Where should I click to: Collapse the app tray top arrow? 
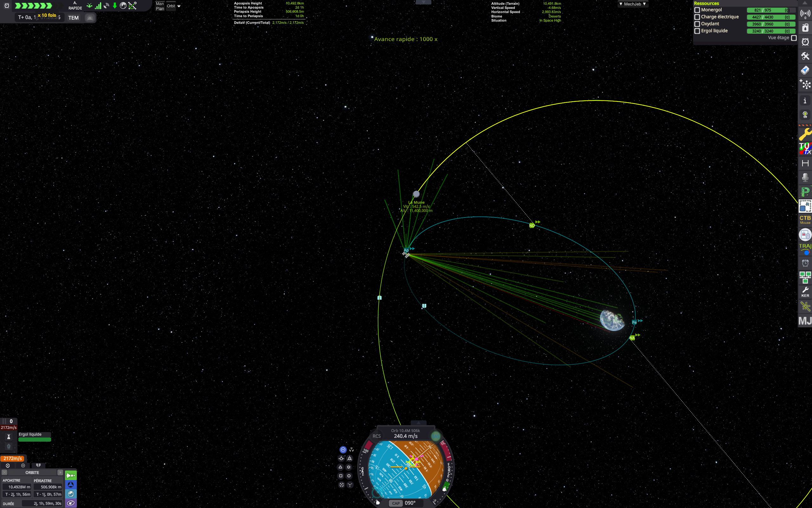tap(805, 3)
